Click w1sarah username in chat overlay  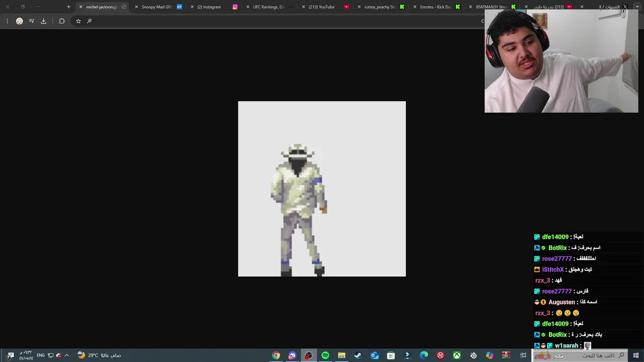[x=567, y=345]
